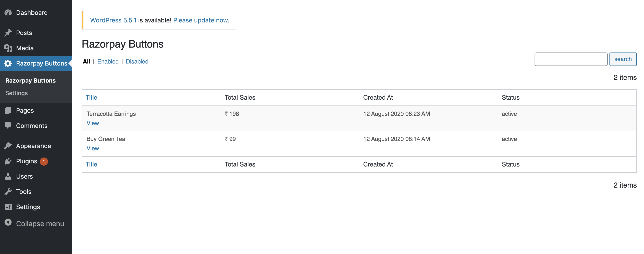Show All buttons filter
The width and height of the screenshot is (644, 254).
87,61
